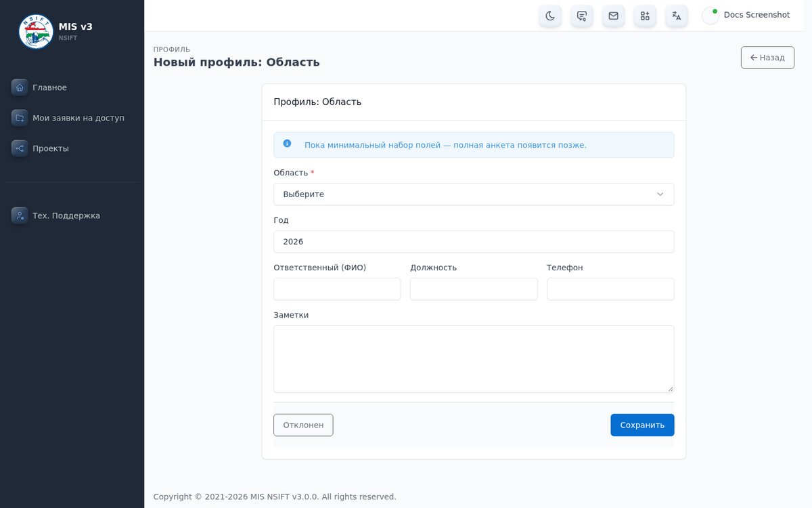Click the notice text Пока минимальный набор полей
The height and width of the screenshot is (508, 812).
(445, 145)
